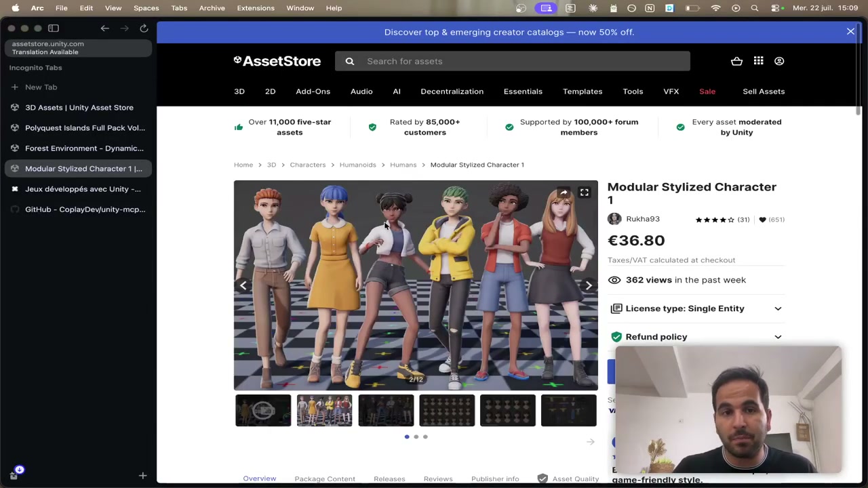Go back with the Arc back arrow
The width and height of the screenshot is (868, 488).
(104, 28)
